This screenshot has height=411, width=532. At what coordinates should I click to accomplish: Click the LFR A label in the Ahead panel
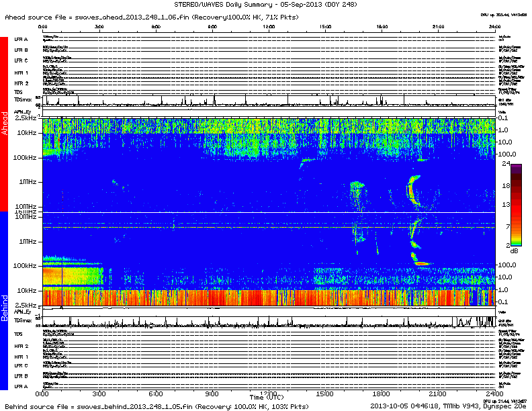tap(21, 40)
